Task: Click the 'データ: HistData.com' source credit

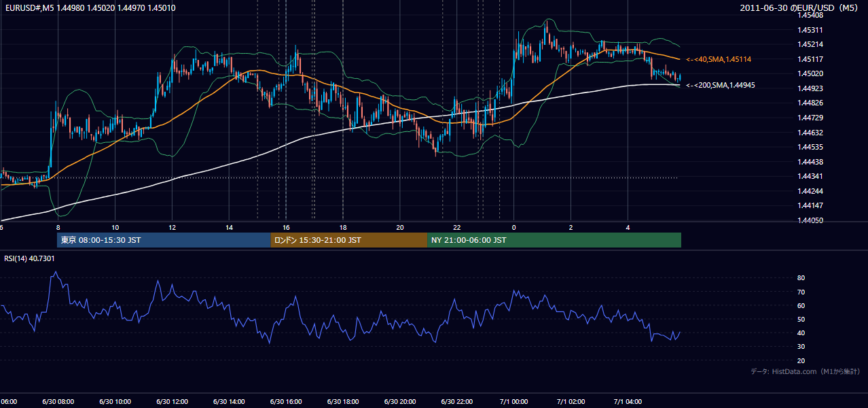Action: [x=805, y=372]
